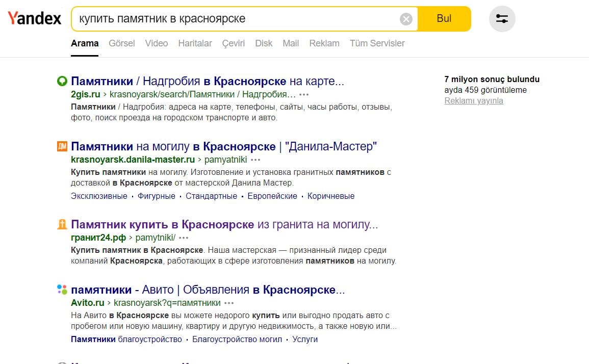
Task: Open the Mail tab
Action: click(x=291, y=43)
